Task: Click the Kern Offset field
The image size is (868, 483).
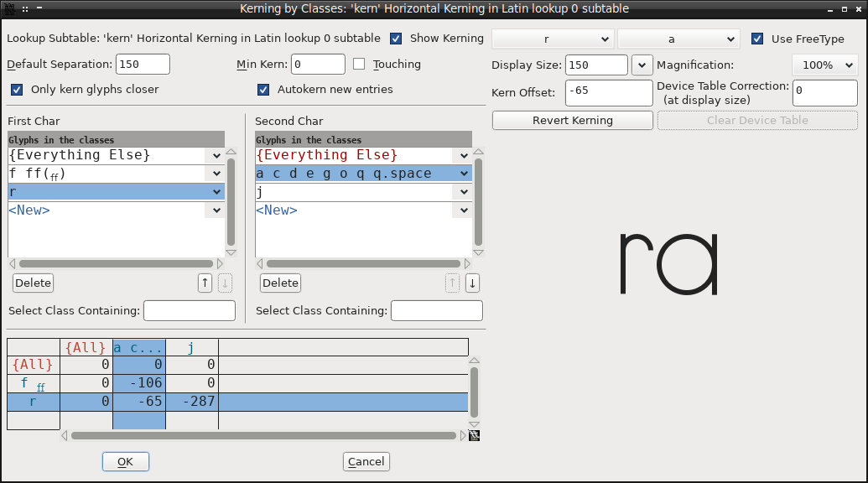Action: tap(609, 93)
